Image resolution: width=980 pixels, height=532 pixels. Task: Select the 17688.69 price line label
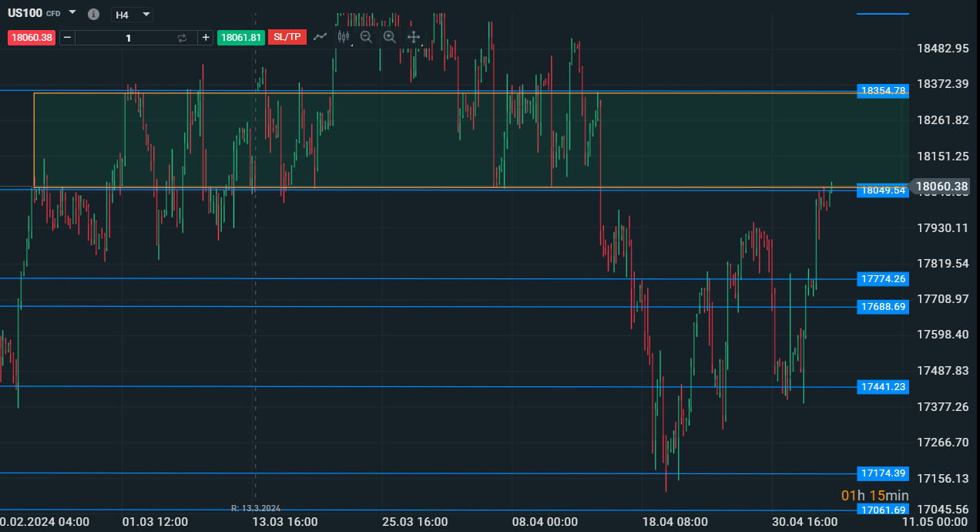click(883, 307)
